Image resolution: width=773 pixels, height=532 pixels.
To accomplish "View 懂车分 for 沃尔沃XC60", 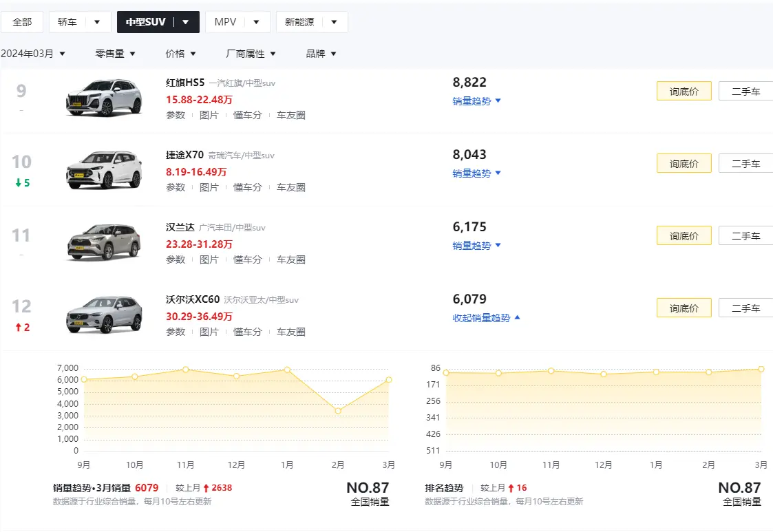I will coord(248,332).
